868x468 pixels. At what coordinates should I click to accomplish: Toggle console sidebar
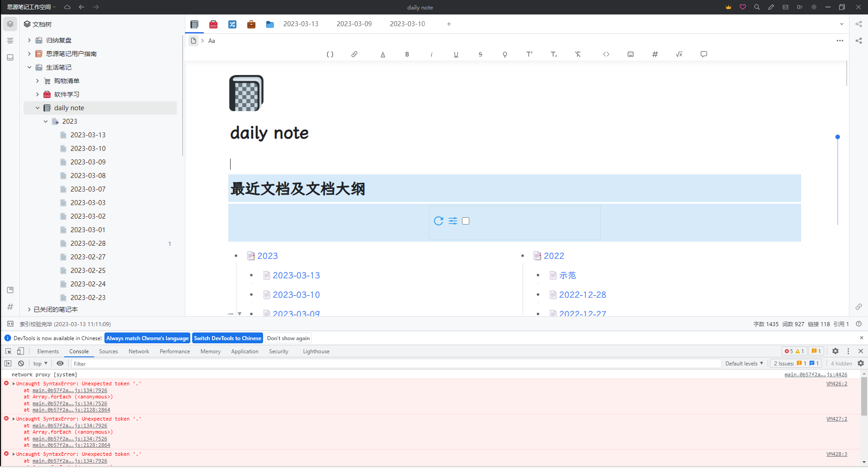click(x=8, y=363)
